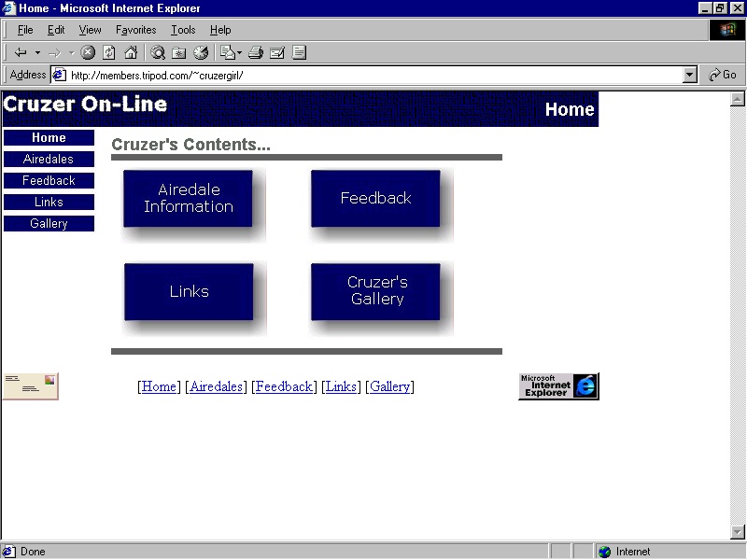Show the History pane toolbar icon
747x560 pixels.
[201, 52]
